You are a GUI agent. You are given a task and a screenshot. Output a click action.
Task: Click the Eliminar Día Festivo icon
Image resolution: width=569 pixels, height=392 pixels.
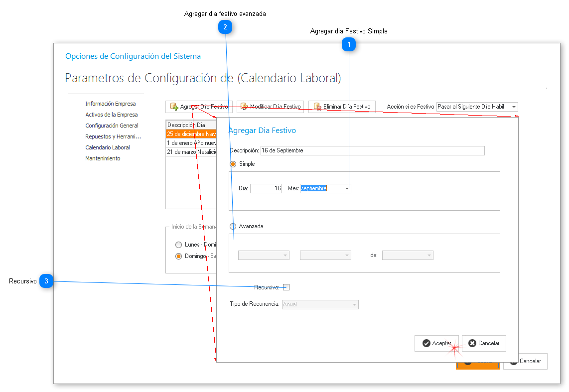click(317, 107)
